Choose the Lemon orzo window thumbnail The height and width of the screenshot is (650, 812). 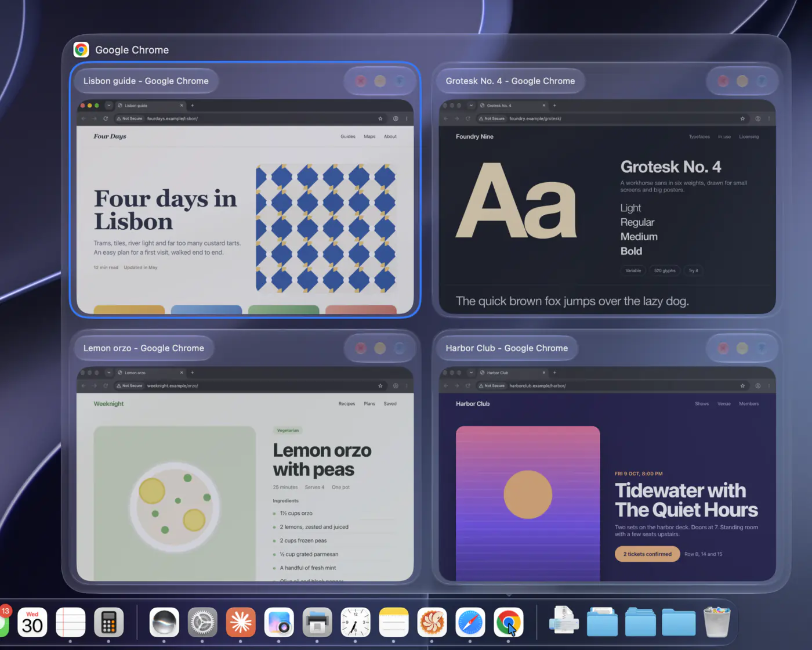click(245, 474)
